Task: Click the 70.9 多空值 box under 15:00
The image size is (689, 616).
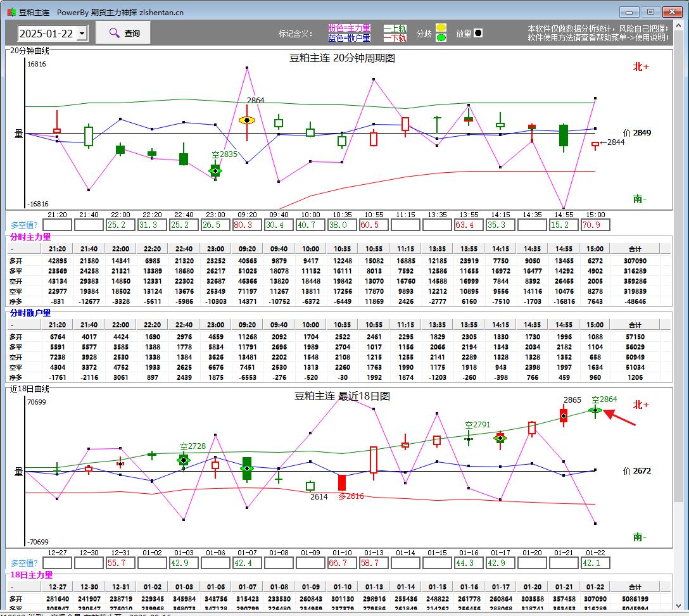Action: coord(595,225)
